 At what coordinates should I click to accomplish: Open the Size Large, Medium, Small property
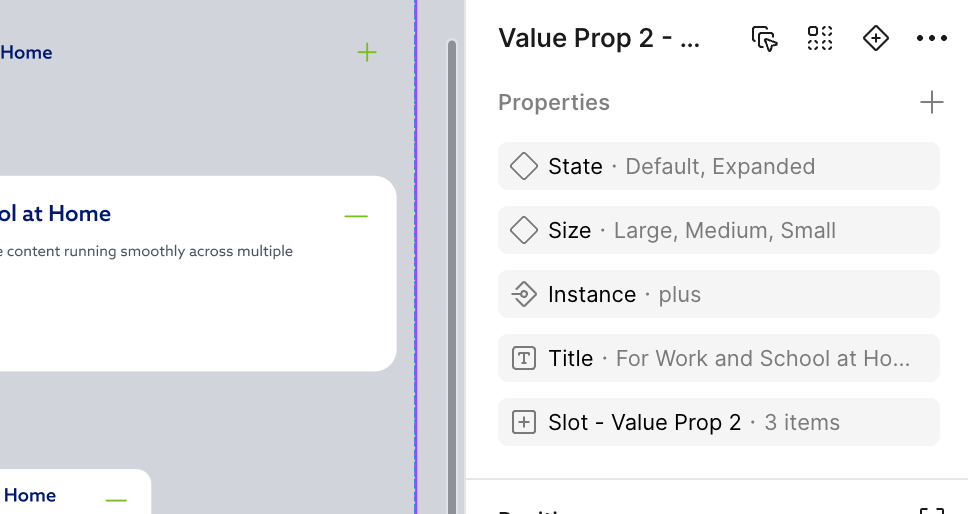[719, 230]
